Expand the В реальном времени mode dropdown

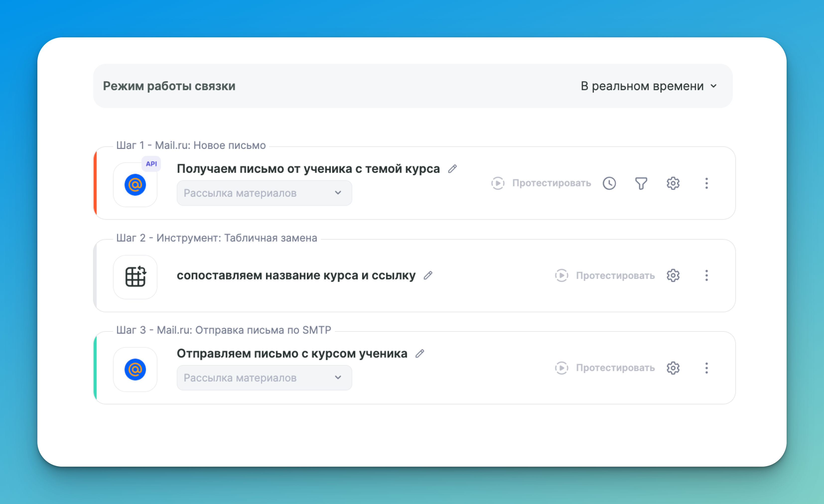pos(649,86)
